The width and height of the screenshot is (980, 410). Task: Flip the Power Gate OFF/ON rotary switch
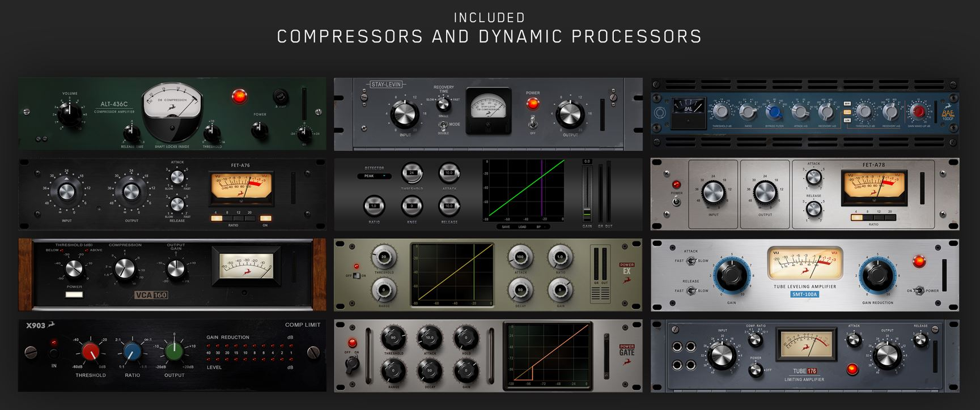point(353,364)
